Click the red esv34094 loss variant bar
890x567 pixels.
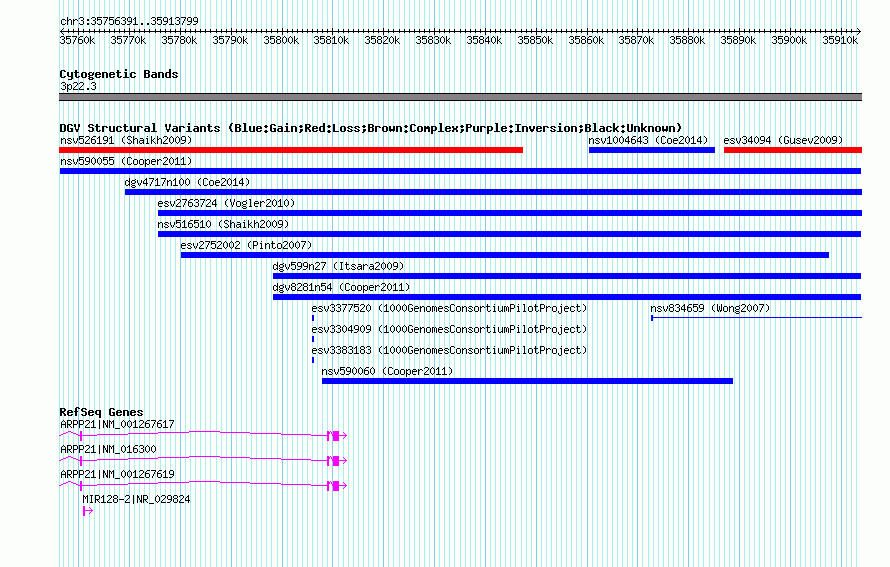coord(793,150)
